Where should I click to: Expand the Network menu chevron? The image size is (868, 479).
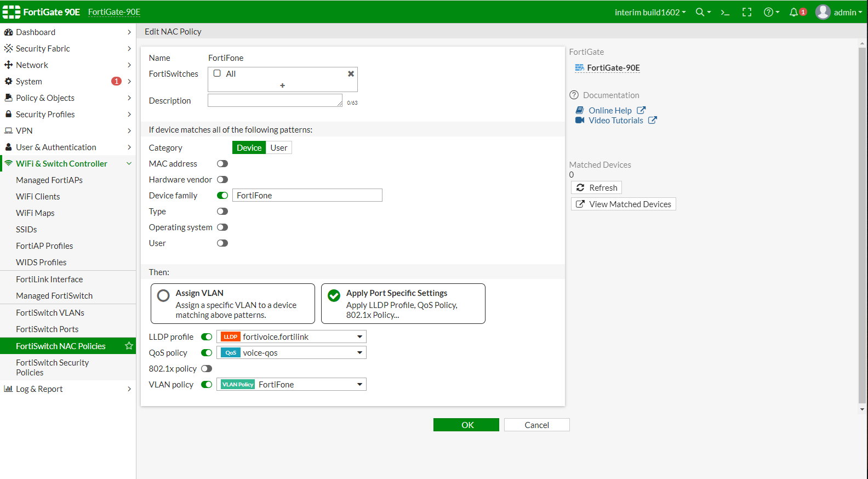[129, 65]
